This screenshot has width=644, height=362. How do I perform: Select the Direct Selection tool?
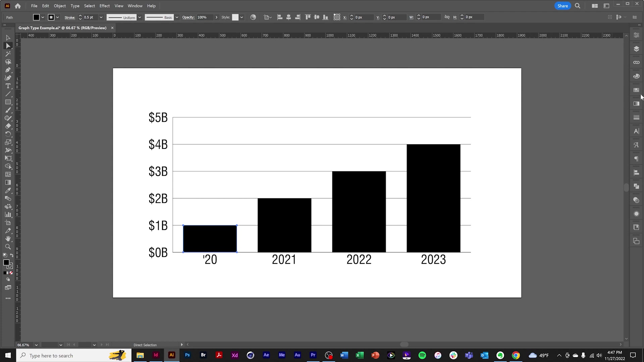click(8, 46)
